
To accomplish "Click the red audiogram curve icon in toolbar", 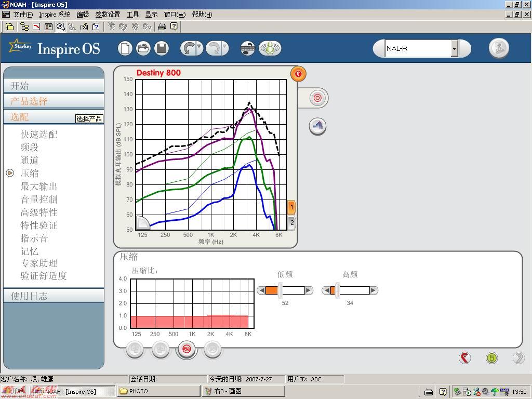I will [x=36, y=26].
